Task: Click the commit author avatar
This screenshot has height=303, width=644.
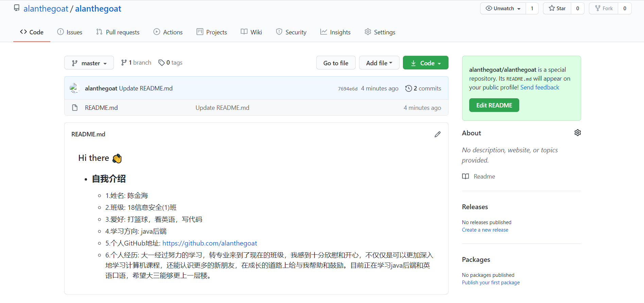Action: tap(74, 88)
